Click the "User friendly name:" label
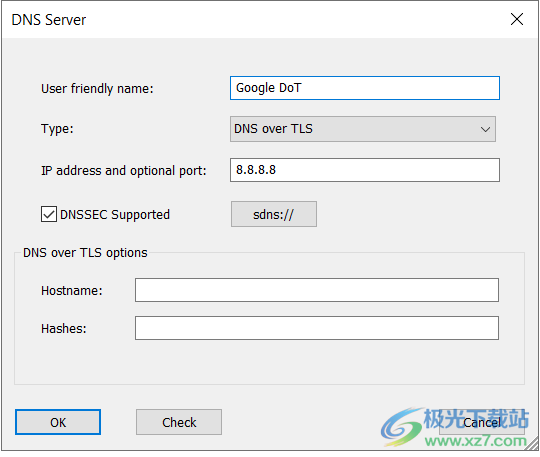Viewport: 540px width, 457px height. click(x=97, y=89)
